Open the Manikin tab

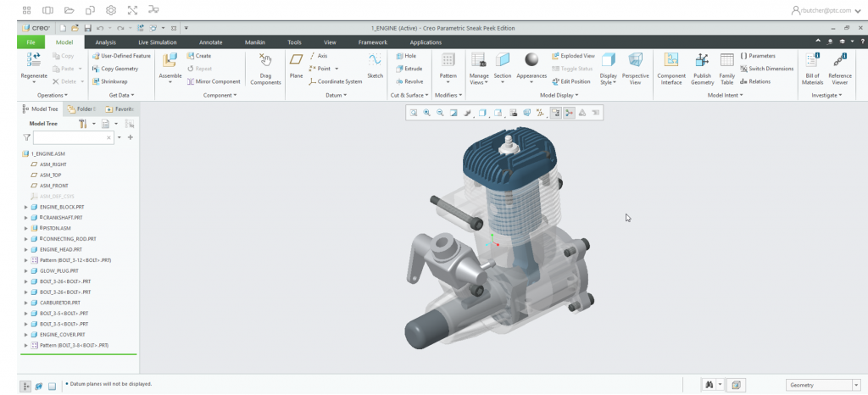(254, 42)
